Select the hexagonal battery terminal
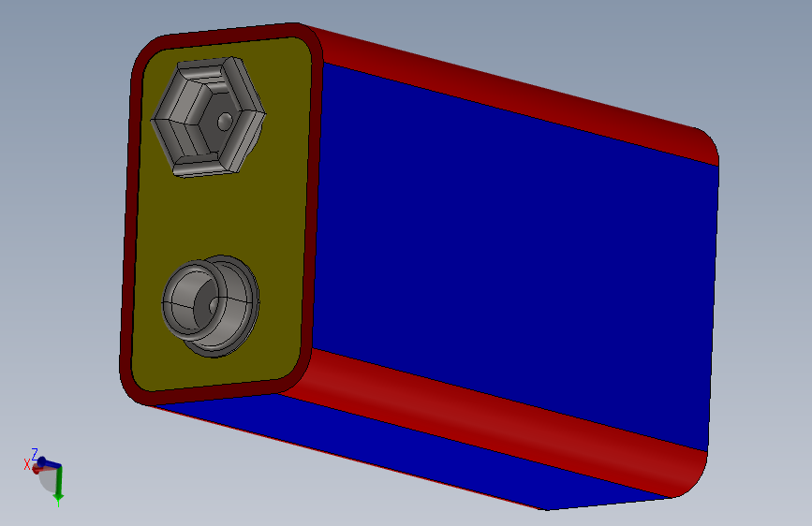The width and height of the screenshot is (812, 526). tap(208, 118)
